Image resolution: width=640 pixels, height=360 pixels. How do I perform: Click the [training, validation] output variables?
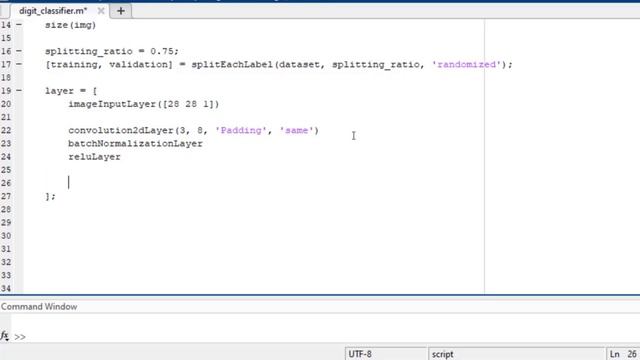coord(109,64)
